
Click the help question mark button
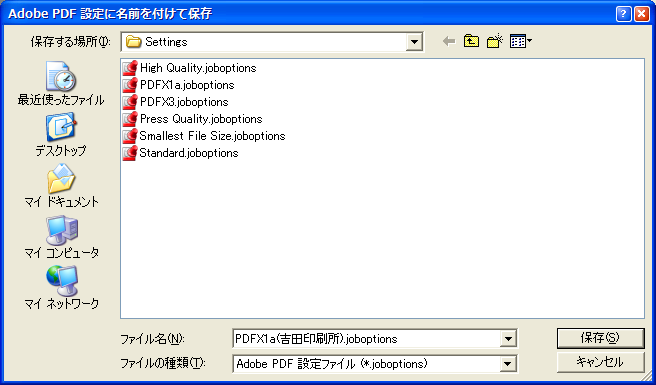coord(623,15)
